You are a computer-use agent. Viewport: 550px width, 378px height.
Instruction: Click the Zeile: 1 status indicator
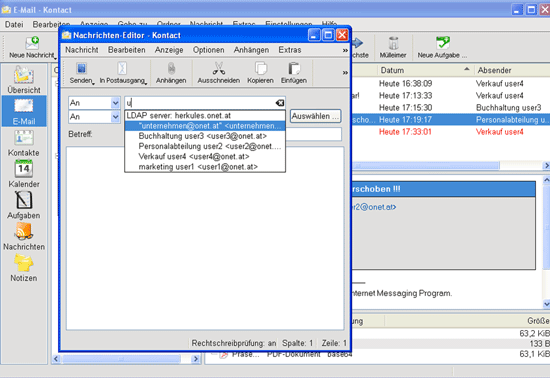pos(334,343)
